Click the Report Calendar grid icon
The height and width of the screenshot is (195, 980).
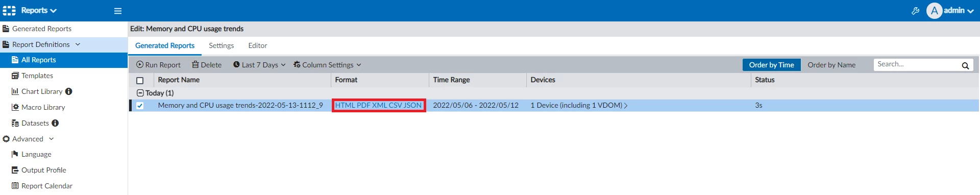[15, 186]
